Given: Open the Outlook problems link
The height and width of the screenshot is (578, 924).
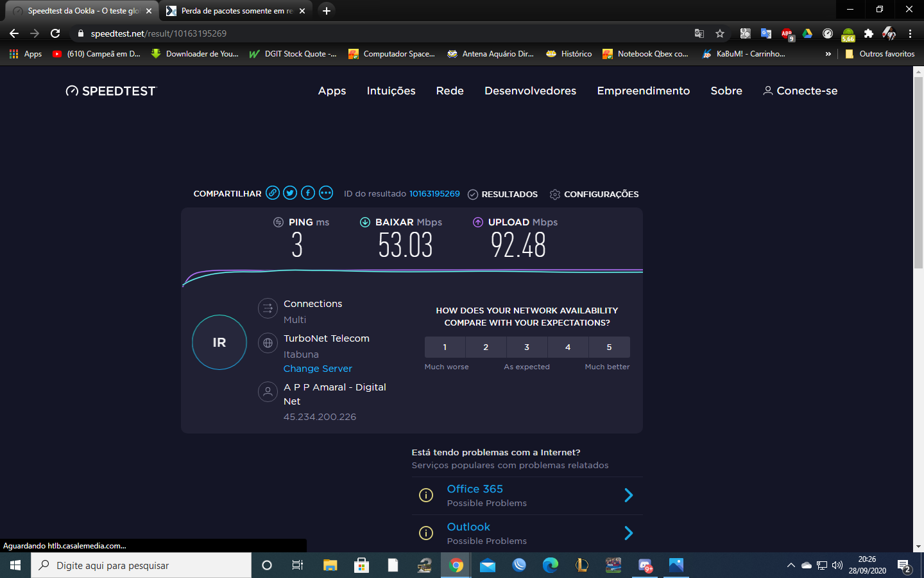Looking at the screenshot, I should [468, 527].
